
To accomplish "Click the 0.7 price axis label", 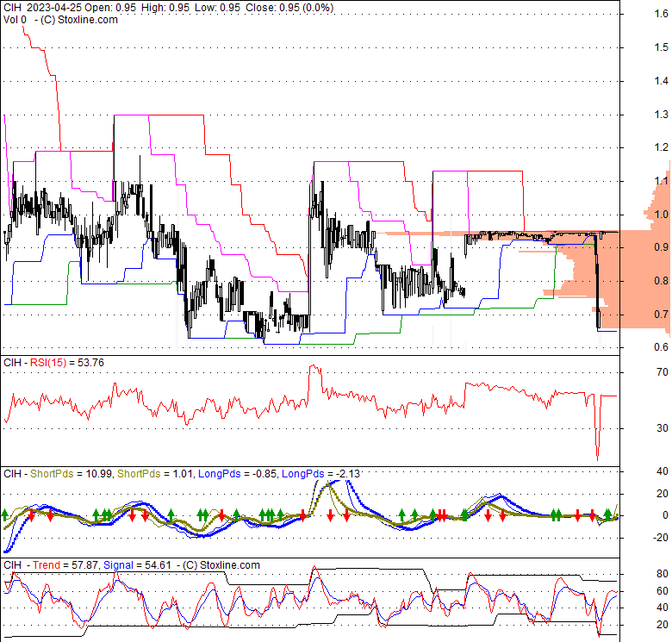I will tap(661, 315).
